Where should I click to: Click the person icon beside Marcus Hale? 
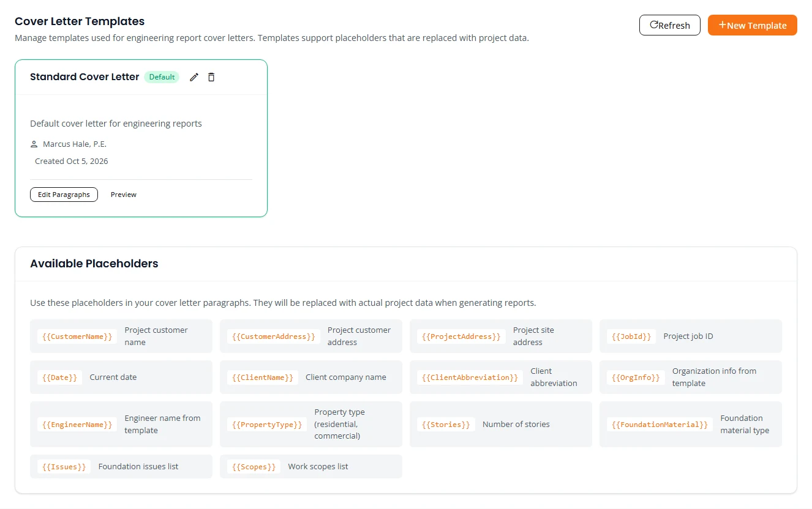click(34, 144)
